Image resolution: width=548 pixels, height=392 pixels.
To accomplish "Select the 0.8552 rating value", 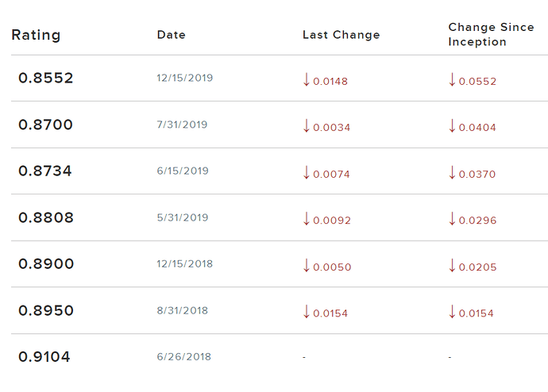I will 46,78.
